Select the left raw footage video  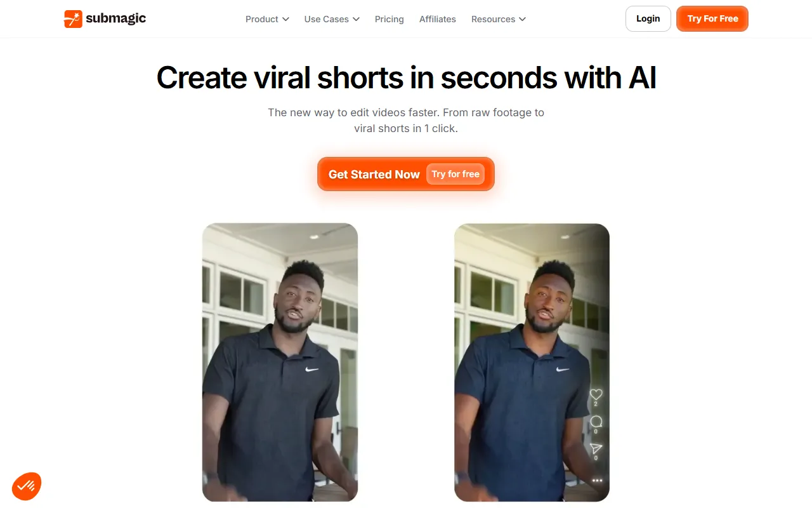tap(280, 362)
